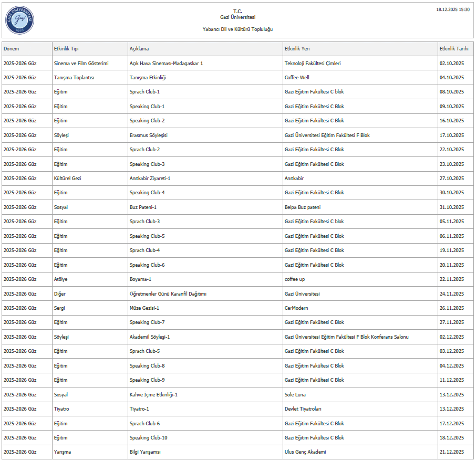Click the Etkinlik Tipi column header
476x461 pixels.
point(66,49)
